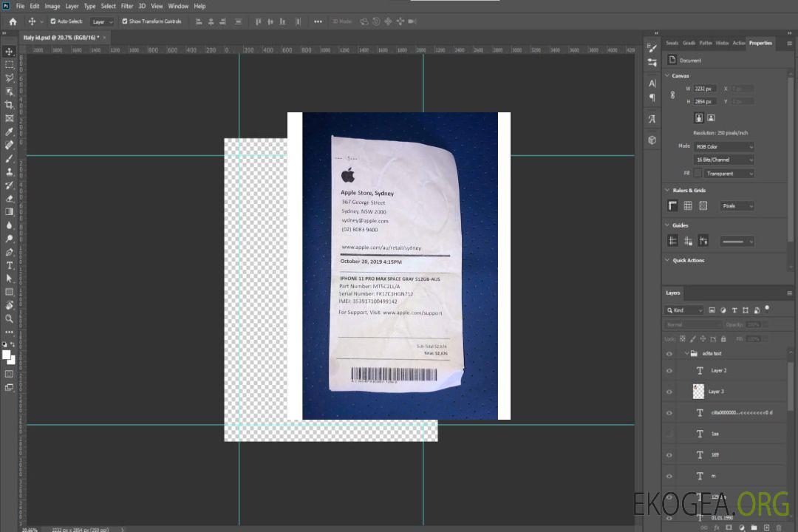Click the layer effects fx icon

[717, 528]
